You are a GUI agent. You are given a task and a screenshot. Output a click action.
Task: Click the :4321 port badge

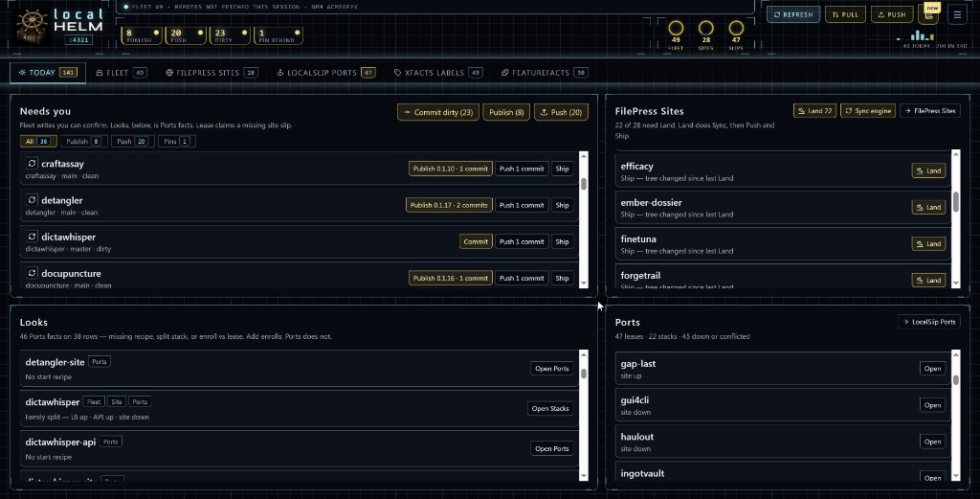point(78,39)
